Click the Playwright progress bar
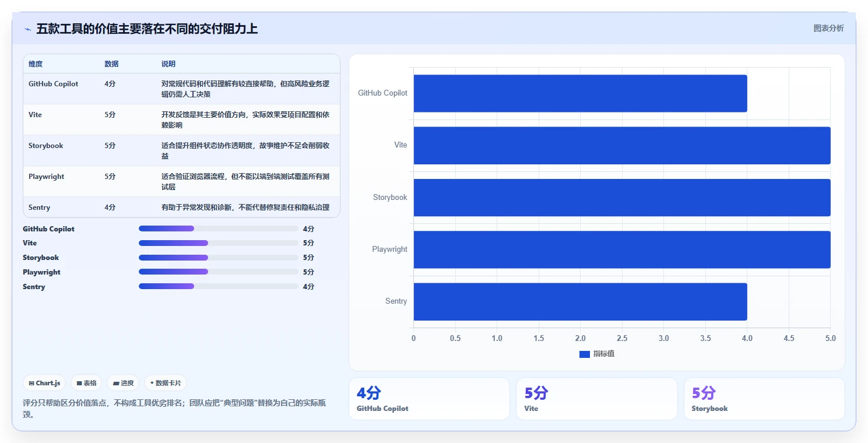Viewport: 868px width, 443px height. 219,272
